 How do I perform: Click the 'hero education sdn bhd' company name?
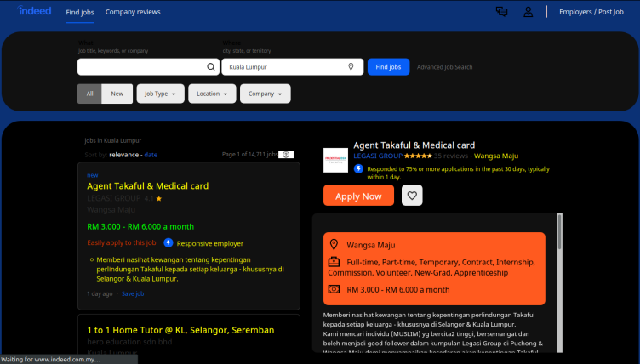(129, 342)
